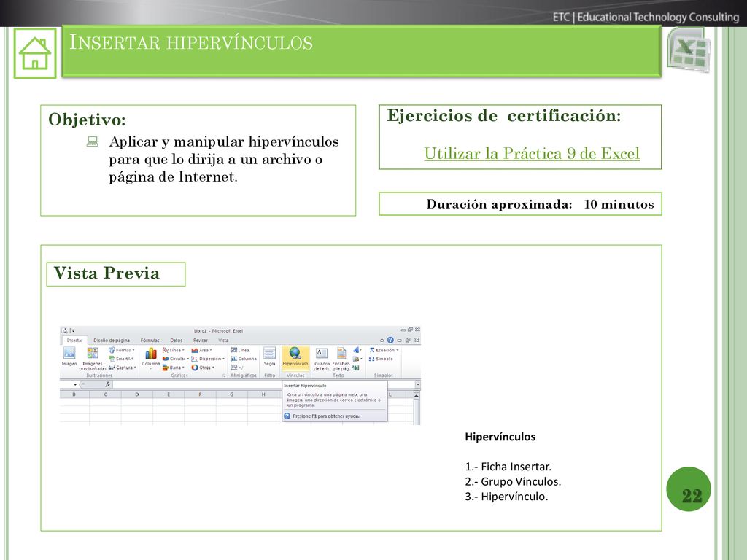Viewport: 747px width, 560px height.
Task: Select column header G in the spreadsheet
Action: coord(231,394)
